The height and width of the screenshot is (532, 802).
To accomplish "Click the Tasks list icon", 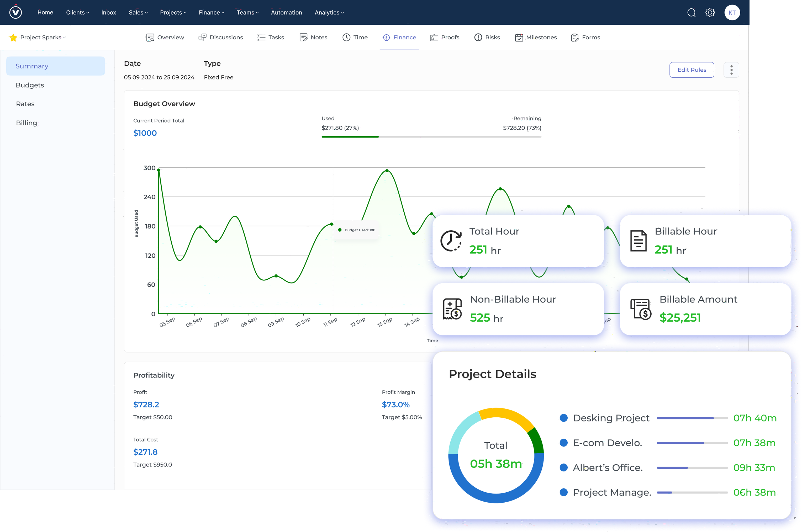I will [x=261, y=37].
